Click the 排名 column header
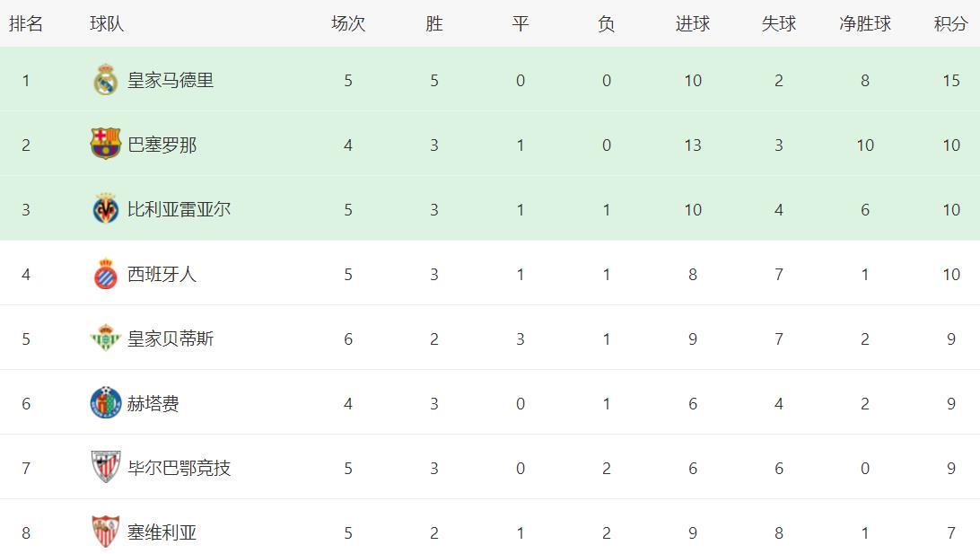This screenshot has height=554, width=980. point(26,24)
